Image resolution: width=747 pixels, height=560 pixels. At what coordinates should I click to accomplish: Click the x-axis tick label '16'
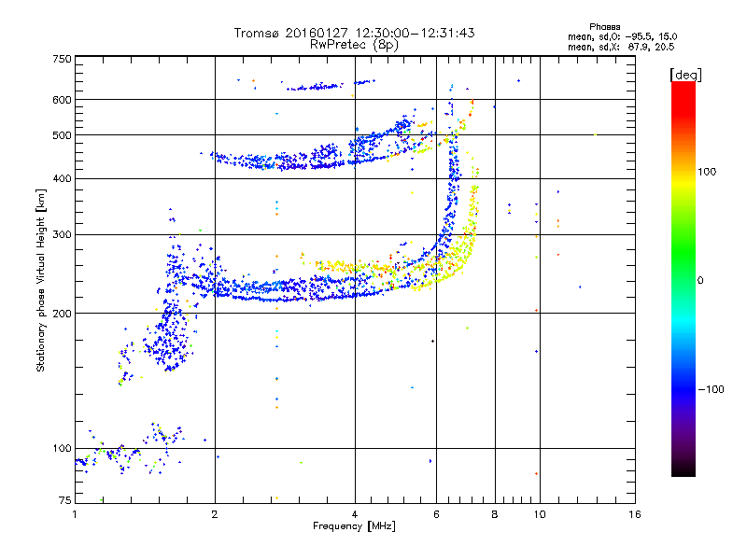[x=635, y=514]
